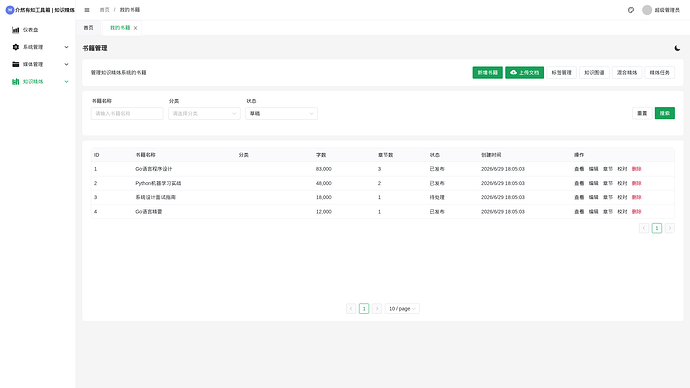
Task: Click 章节 for Go语言程序设计 row
Action: (x=608, y=169)
